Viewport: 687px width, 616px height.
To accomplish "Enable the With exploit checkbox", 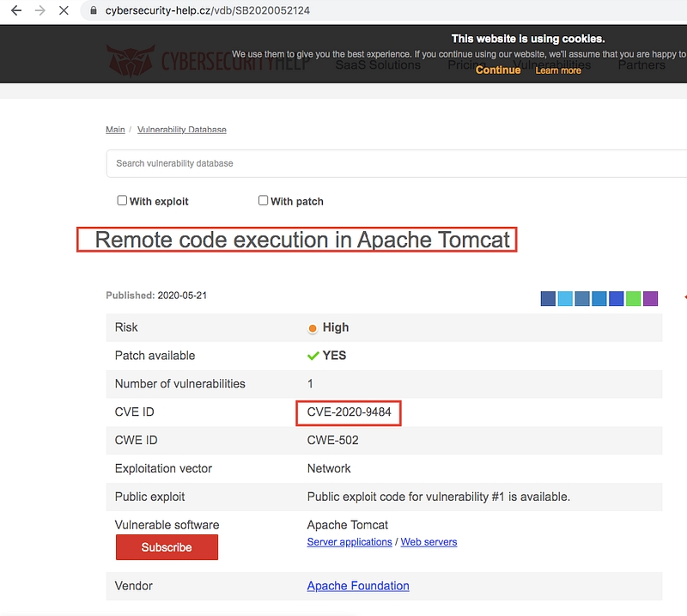I will 122,200.
